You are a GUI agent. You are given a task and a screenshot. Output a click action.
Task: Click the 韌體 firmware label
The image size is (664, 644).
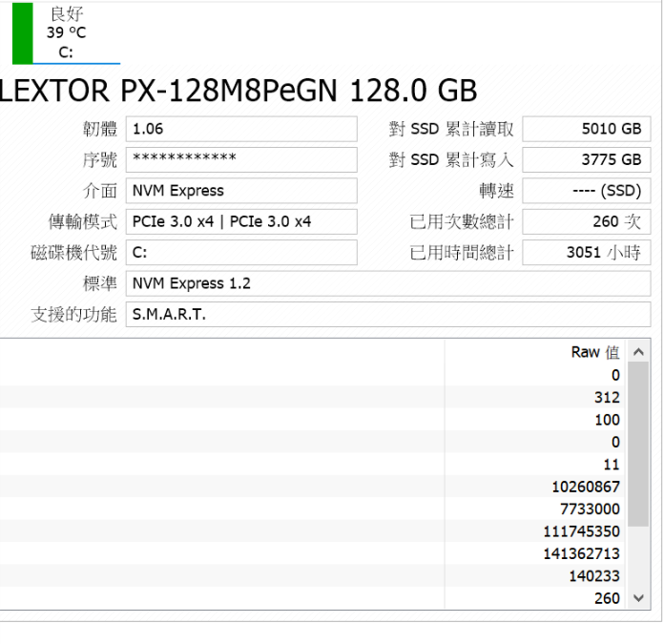click(100, 129)
